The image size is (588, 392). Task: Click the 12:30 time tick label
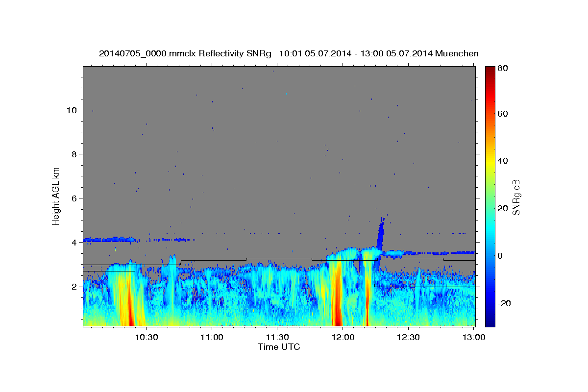click(x=408, y=337)
